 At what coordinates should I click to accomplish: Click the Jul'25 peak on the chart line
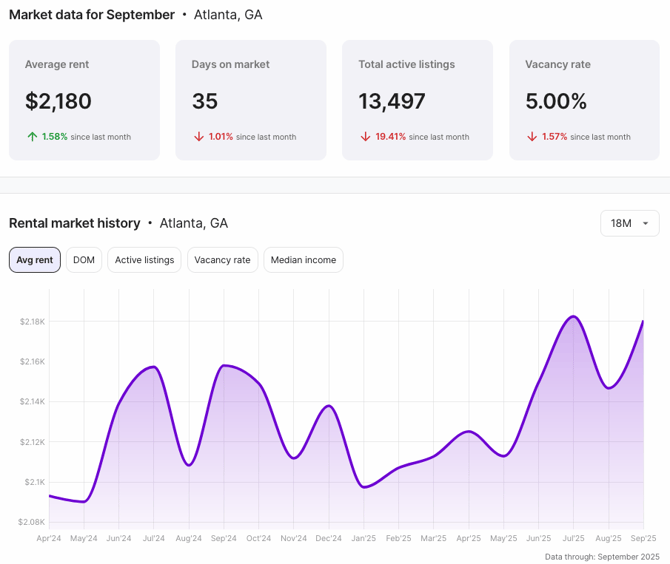click(x=573, y=317)
